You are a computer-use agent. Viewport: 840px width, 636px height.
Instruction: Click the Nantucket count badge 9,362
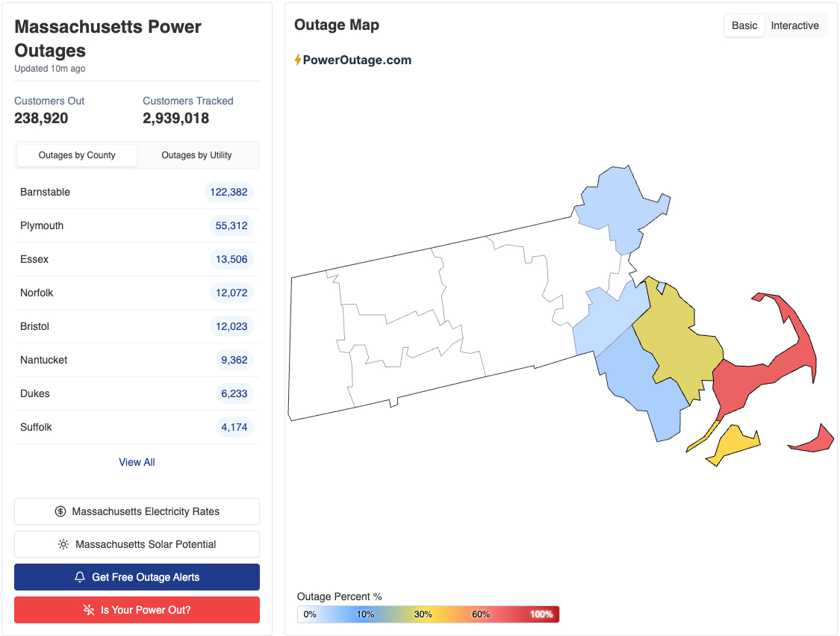pyautogui.click(x=234, y=360)
